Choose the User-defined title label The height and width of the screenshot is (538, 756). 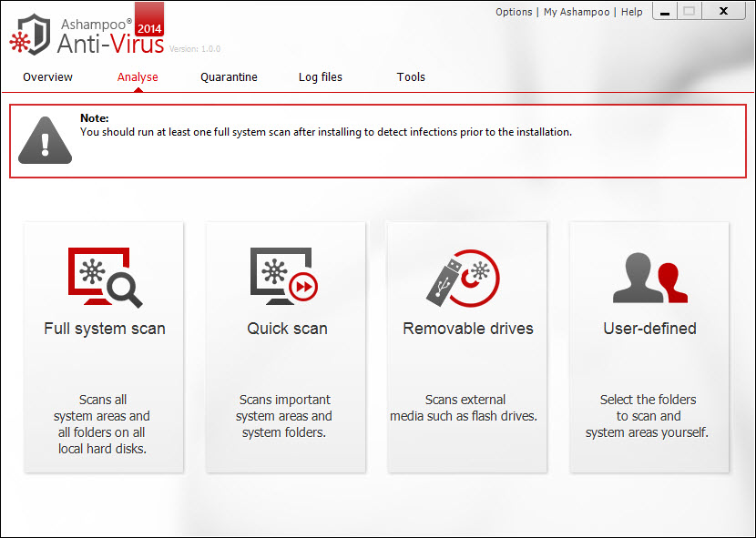click(x=650, y=329)
